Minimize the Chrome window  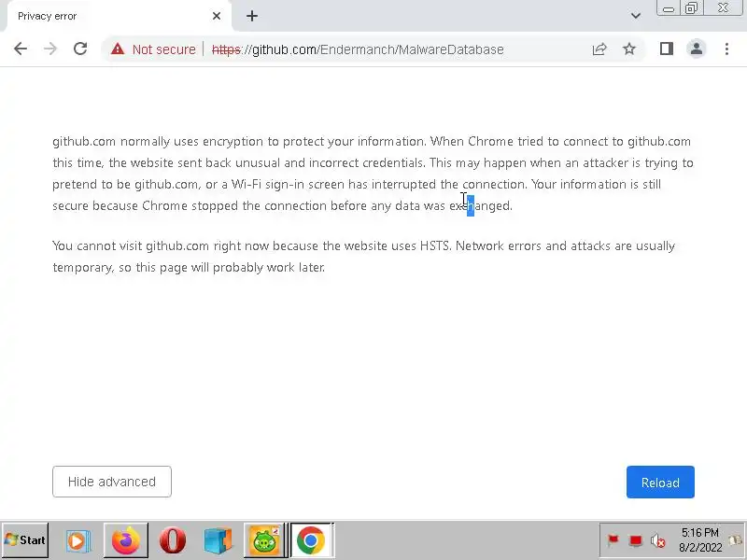pos(669,8)
